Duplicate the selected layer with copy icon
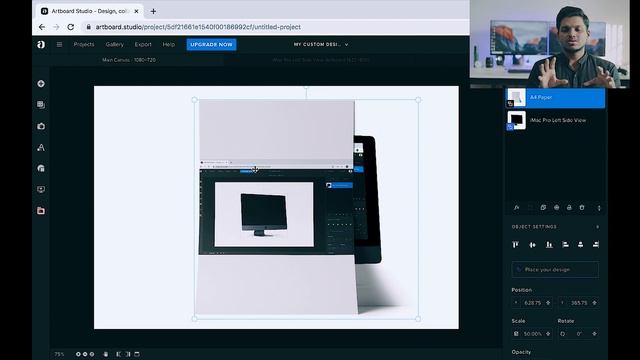 (543, 208)
